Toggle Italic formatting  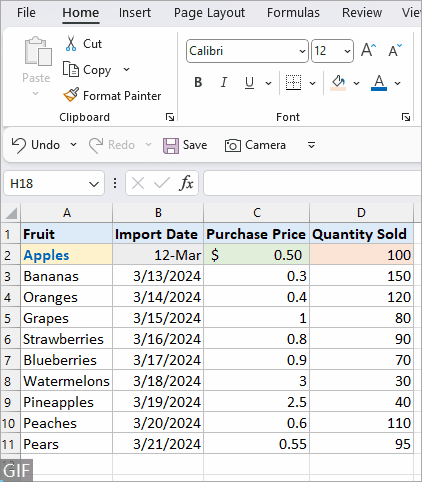pyautogui.click(x=224, y=82)
